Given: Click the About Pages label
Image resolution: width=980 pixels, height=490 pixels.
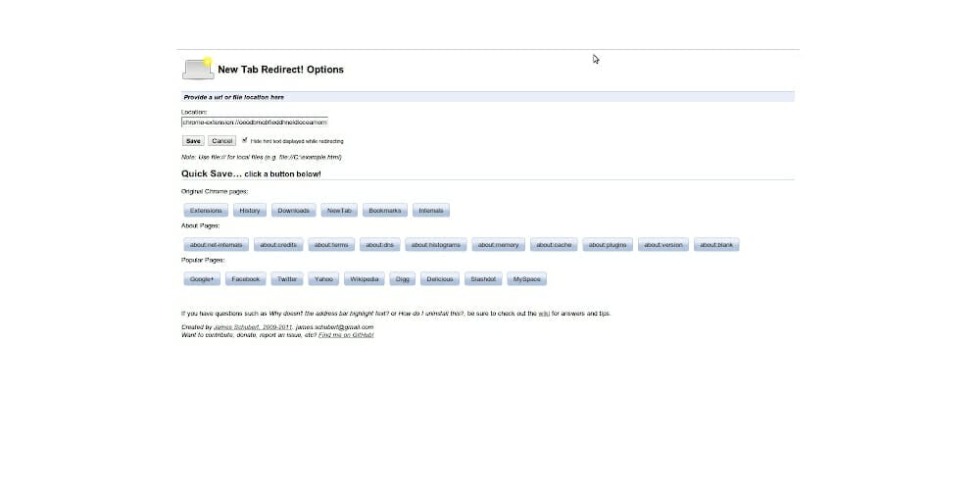Looking at the screenshot, I should pyautogui.click(x=201, y=225).
